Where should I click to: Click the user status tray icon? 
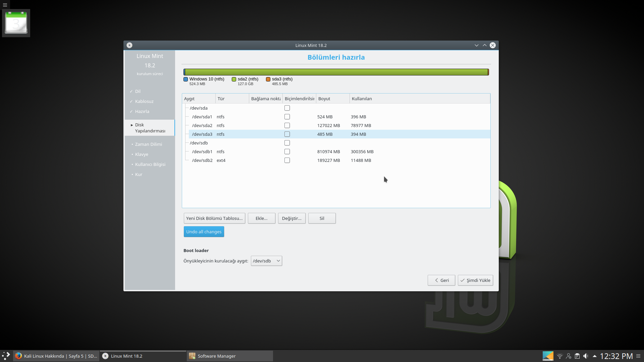click(x=569, y=356)
